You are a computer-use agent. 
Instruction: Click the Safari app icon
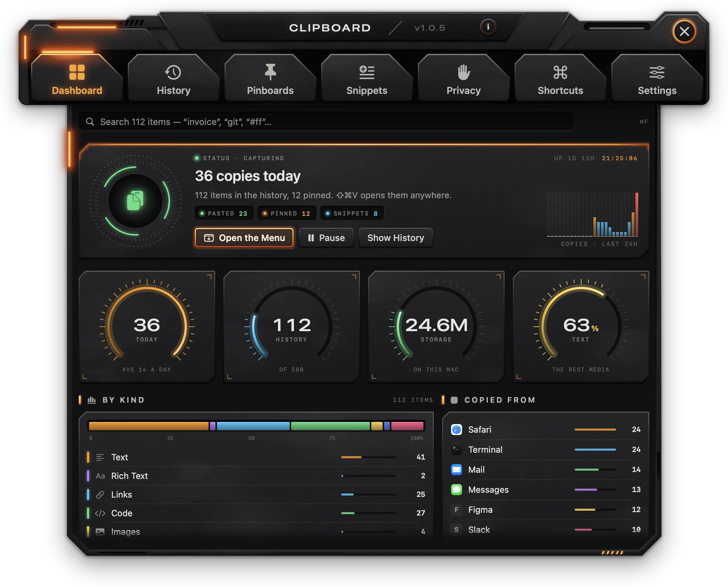(457, 430)
